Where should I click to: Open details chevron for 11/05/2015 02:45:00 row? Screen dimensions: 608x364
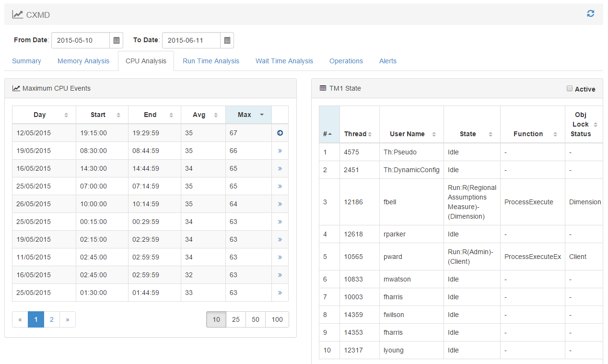280,257
